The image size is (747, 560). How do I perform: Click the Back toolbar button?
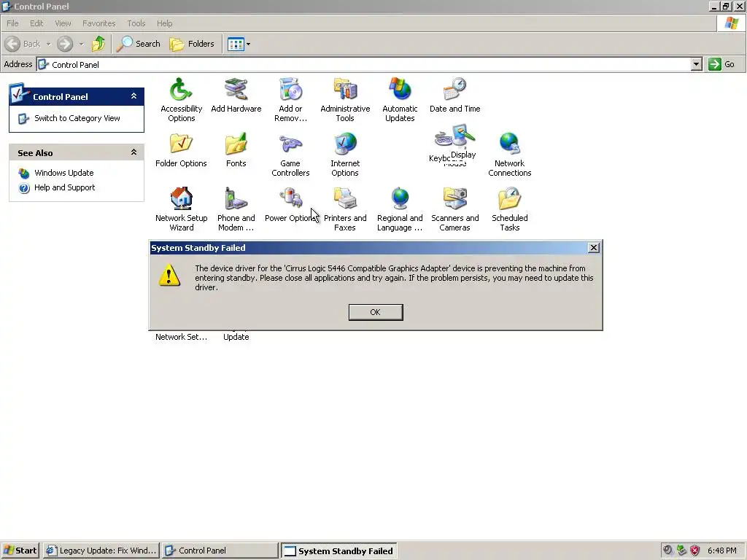[x=23, y=44]
